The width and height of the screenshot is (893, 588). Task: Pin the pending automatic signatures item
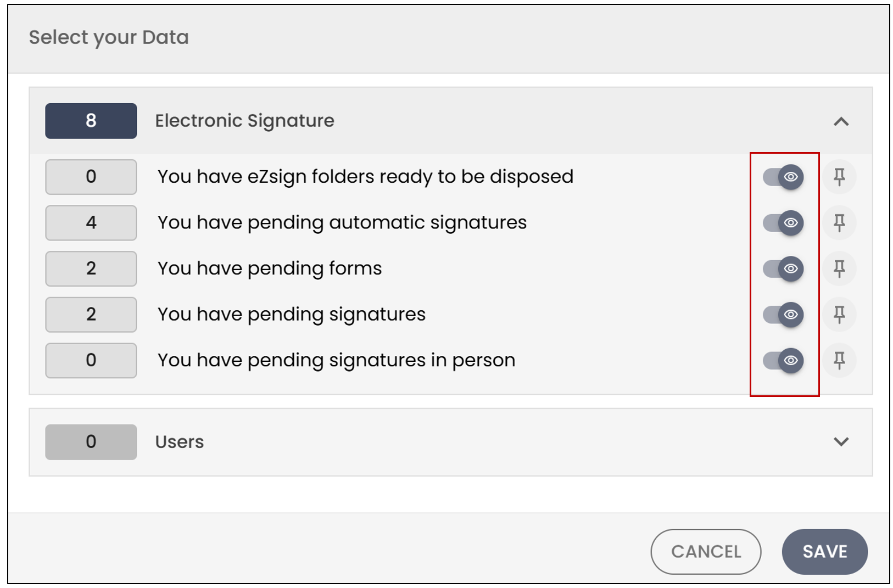pyautogui.click(x=839, y=222)
